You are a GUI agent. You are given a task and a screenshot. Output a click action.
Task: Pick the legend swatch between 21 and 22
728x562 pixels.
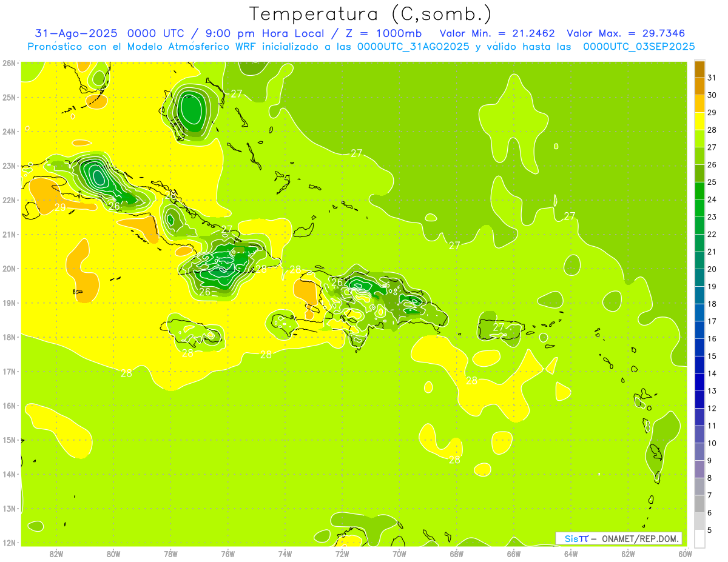(699, 243)
